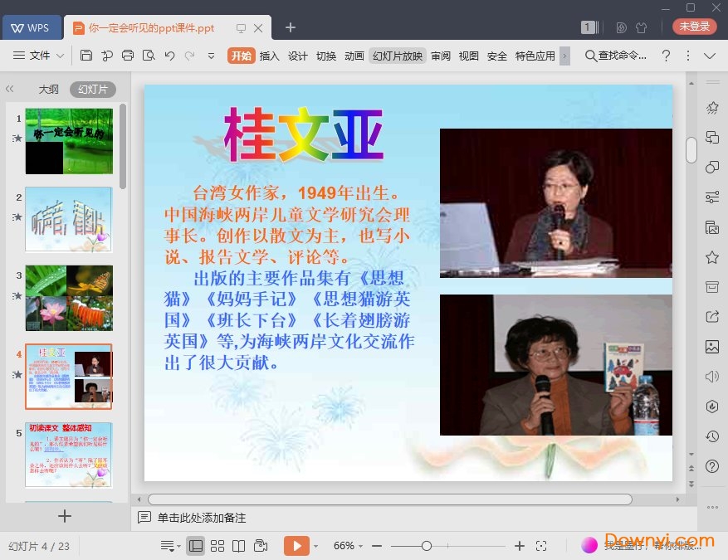Open the share icon in right sidebar
This screenshot has width=728, height=560.
pyautogui.click(x=712, y=317)
